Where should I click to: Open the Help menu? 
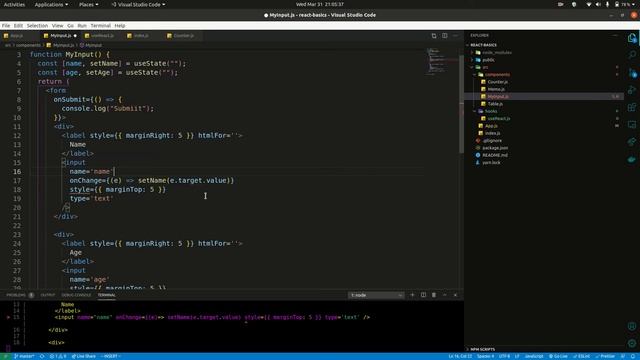point(120,26)
